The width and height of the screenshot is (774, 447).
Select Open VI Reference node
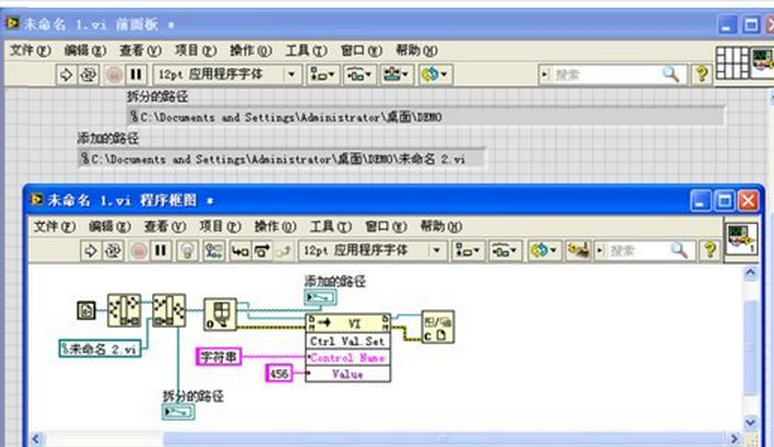220,314
